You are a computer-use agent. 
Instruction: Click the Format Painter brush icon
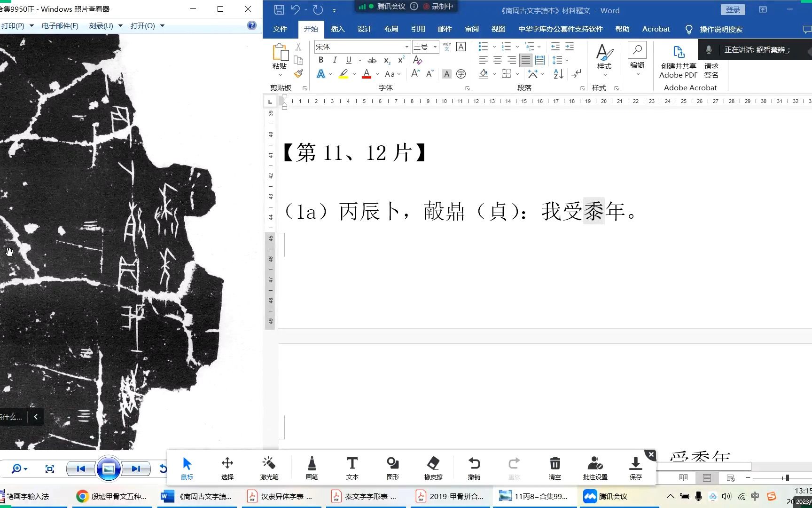298,73
